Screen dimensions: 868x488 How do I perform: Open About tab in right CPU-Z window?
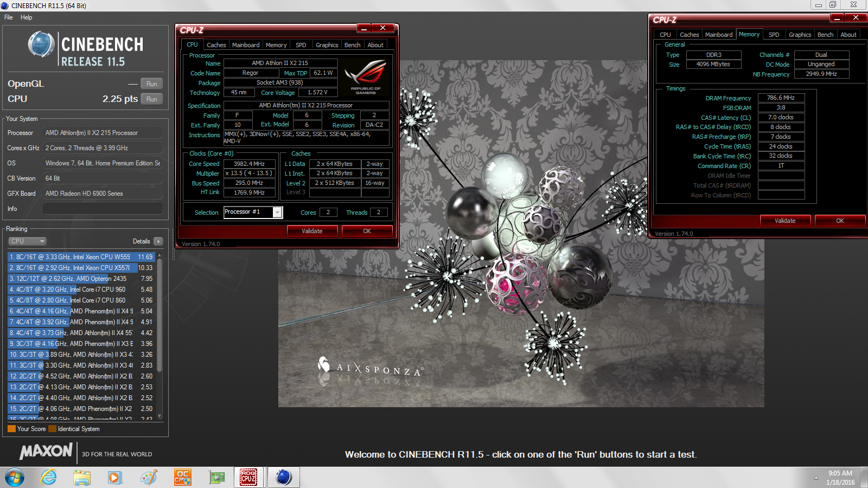point(848,35)
